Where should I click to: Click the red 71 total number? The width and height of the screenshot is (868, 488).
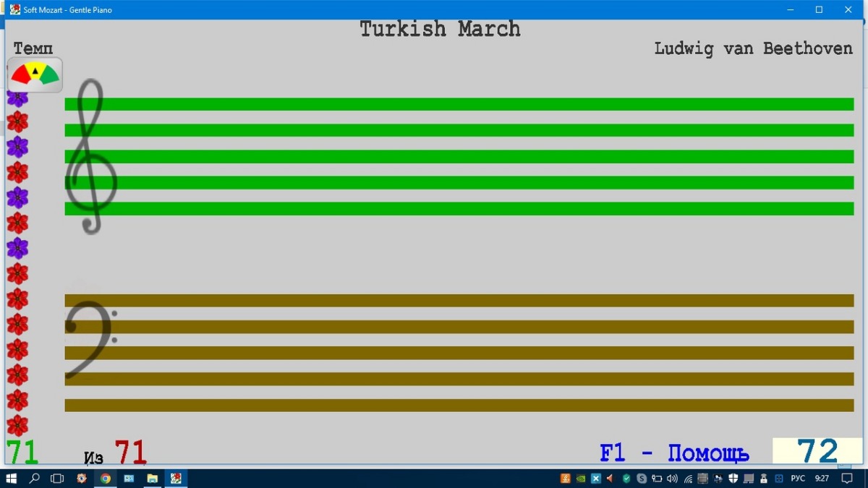130,453
